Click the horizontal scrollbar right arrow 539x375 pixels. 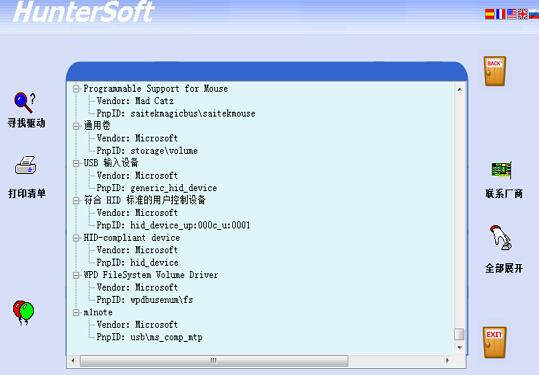point(447,361)
